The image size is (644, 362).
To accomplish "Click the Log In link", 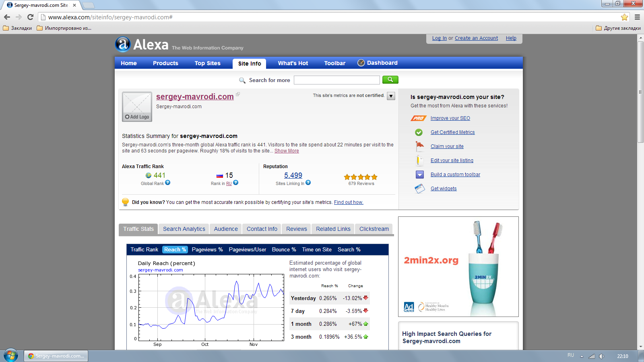I will pos(440,38).
